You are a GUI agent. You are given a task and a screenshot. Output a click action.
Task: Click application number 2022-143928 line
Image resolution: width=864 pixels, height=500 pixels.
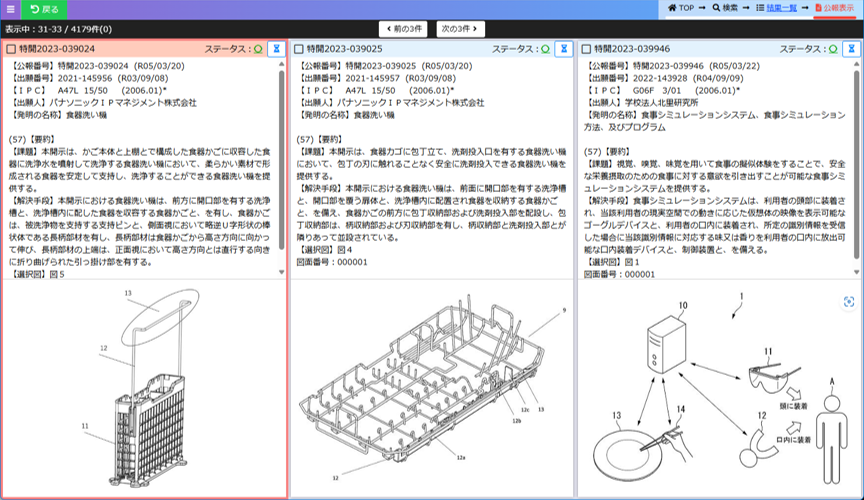(x=664, y=78)
